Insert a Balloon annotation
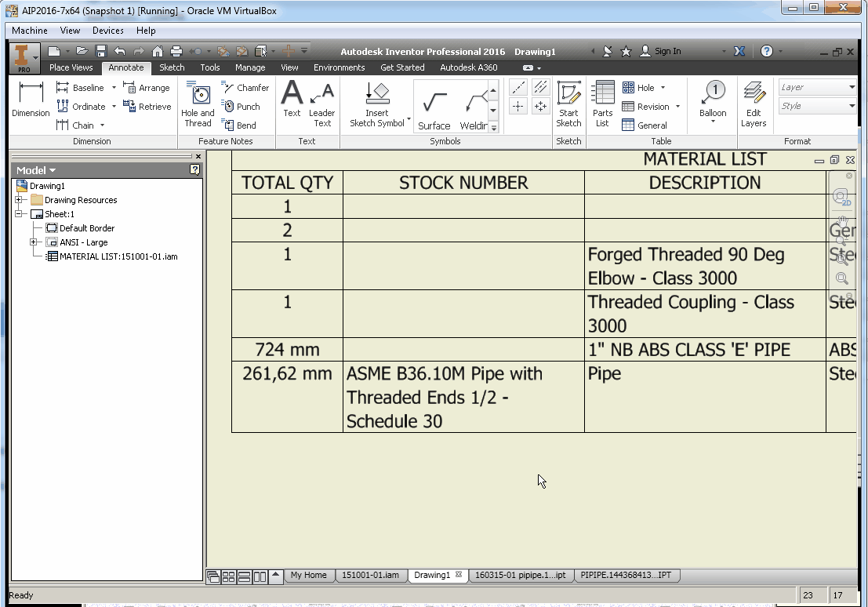This screenshot has width=868, height=607. 712,102
